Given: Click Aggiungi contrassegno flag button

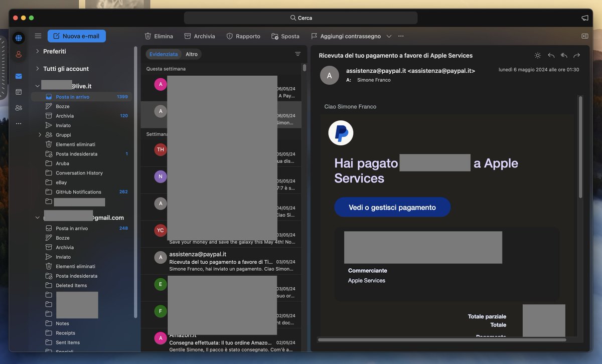Looking at the screenshot, I should coord(346,36).
